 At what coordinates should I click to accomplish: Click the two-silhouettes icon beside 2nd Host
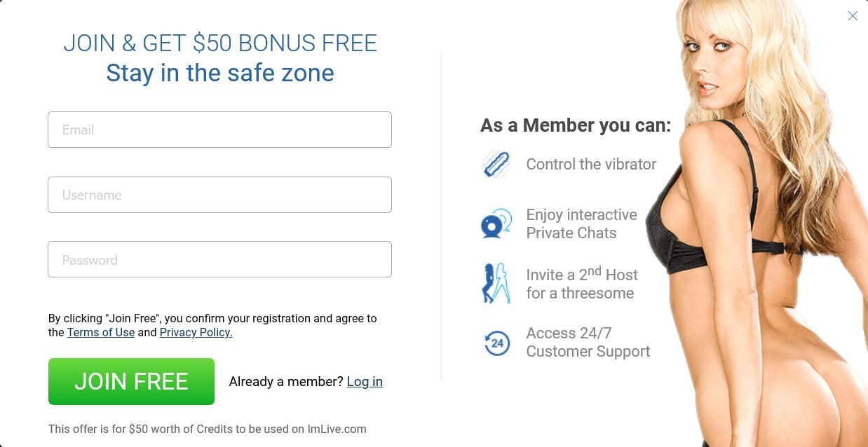496,283
